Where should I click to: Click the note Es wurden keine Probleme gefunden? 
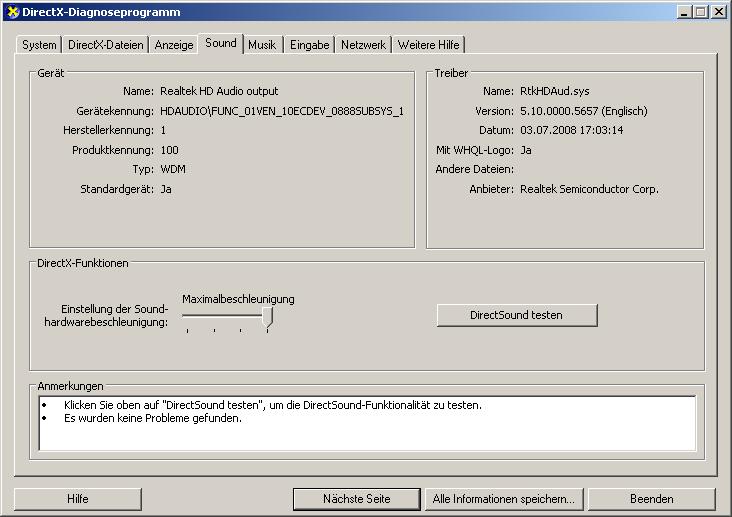coord(153,418)
